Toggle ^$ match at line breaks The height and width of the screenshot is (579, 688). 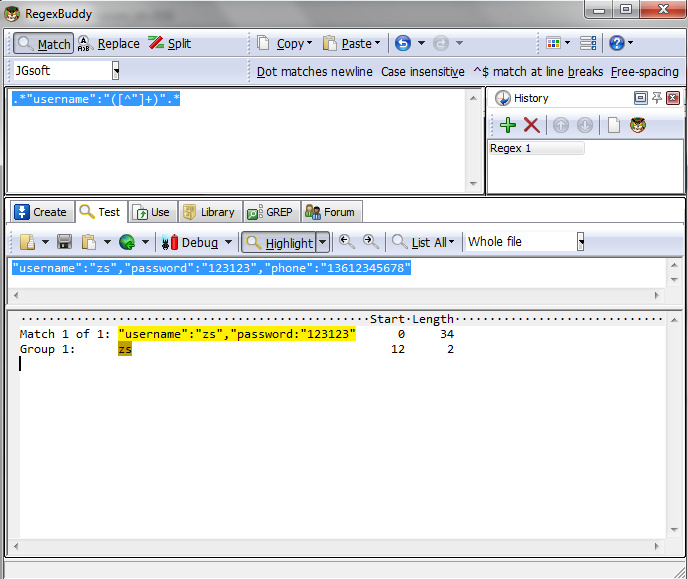538,71
